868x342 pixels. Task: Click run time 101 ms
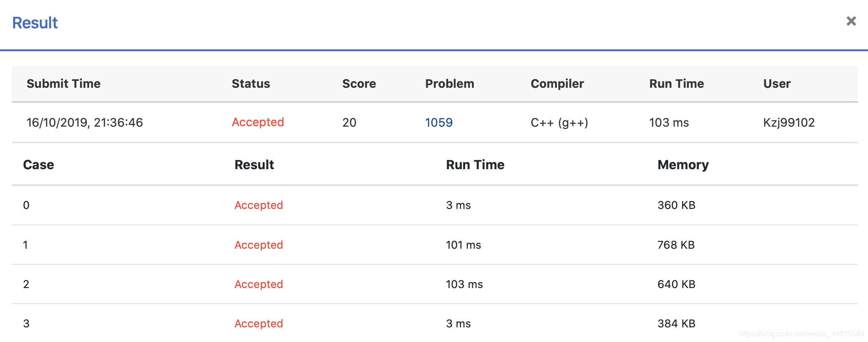(x=463, y=245)
